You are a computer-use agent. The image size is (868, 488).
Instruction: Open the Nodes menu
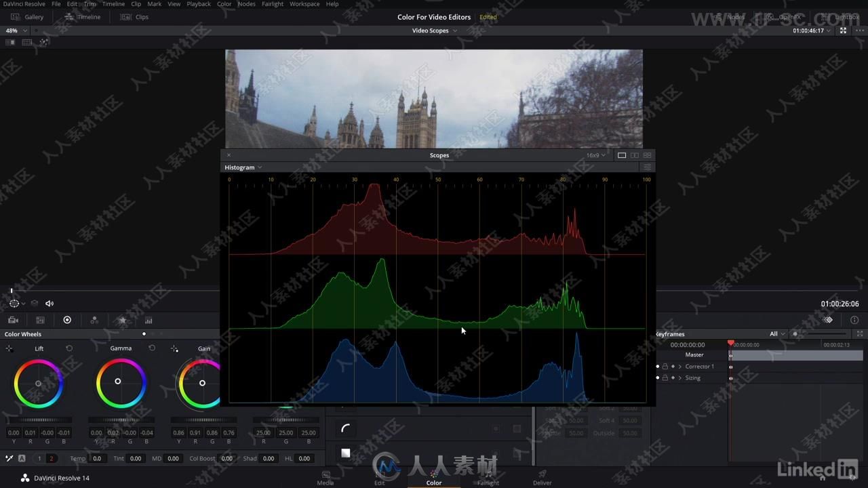[x=247, y=4]
